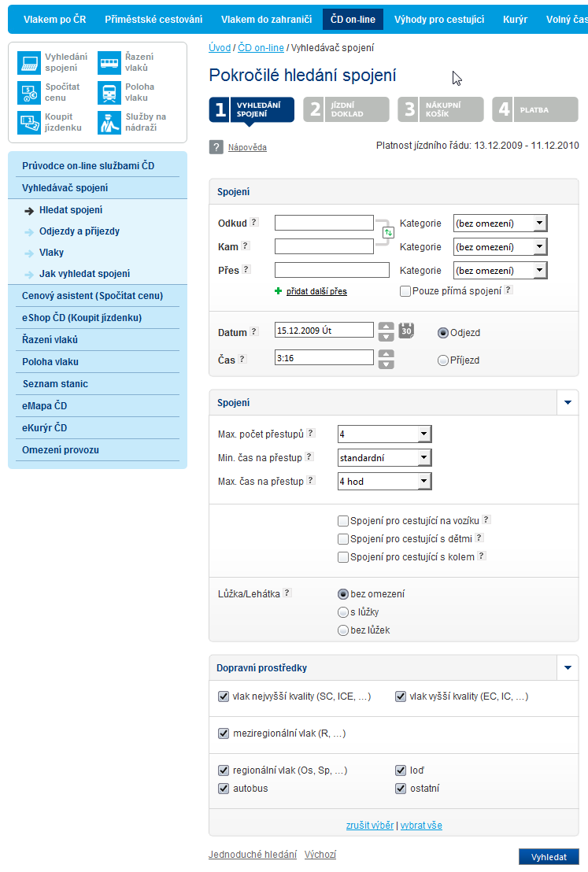Select the Příjezd radio button
Image resolution: width=588 pixels, height=872 pixels.
click(443, 360)
